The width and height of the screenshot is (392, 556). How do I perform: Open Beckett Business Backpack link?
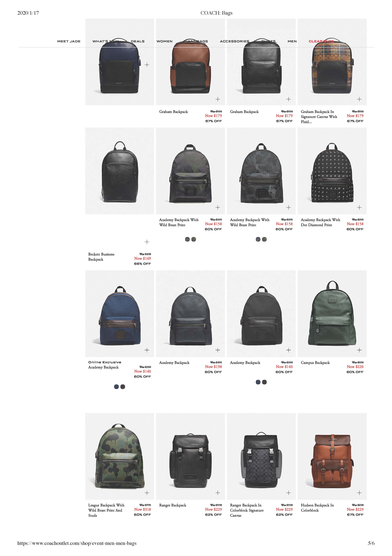pos(101,257)
